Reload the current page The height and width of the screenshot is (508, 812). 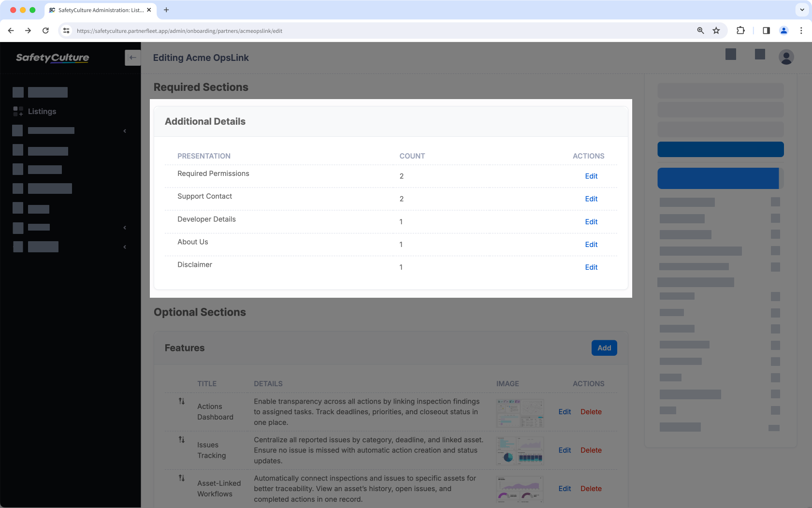(45, 30)
